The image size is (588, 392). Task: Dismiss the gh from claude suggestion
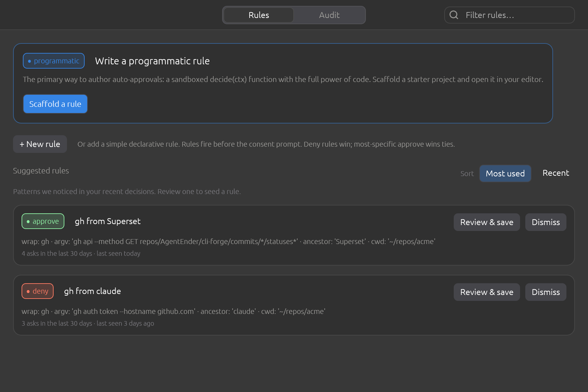click(546, 292)
